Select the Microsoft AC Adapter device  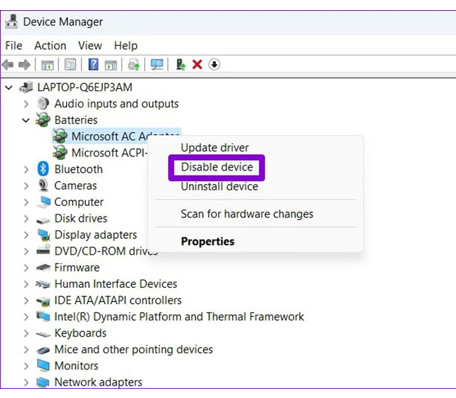(x=117, y=136)
